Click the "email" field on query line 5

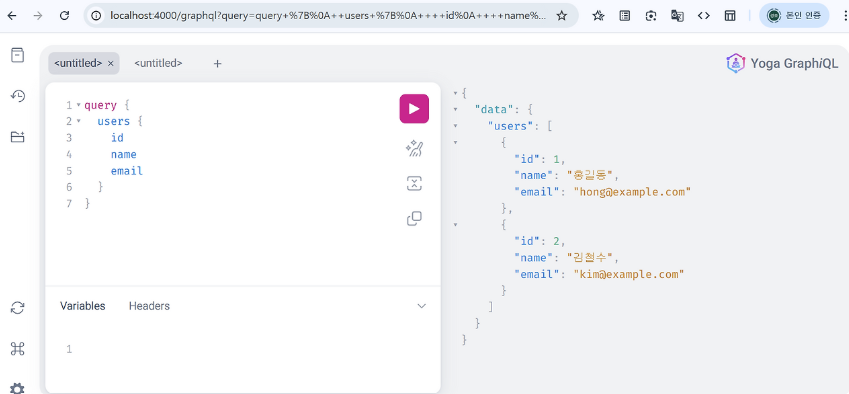(127, 171)
